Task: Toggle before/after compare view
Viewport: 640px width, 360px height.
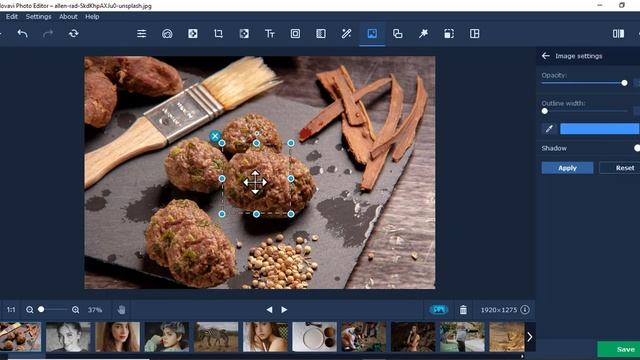Action: pyautogui.click(x=618, y=33)
